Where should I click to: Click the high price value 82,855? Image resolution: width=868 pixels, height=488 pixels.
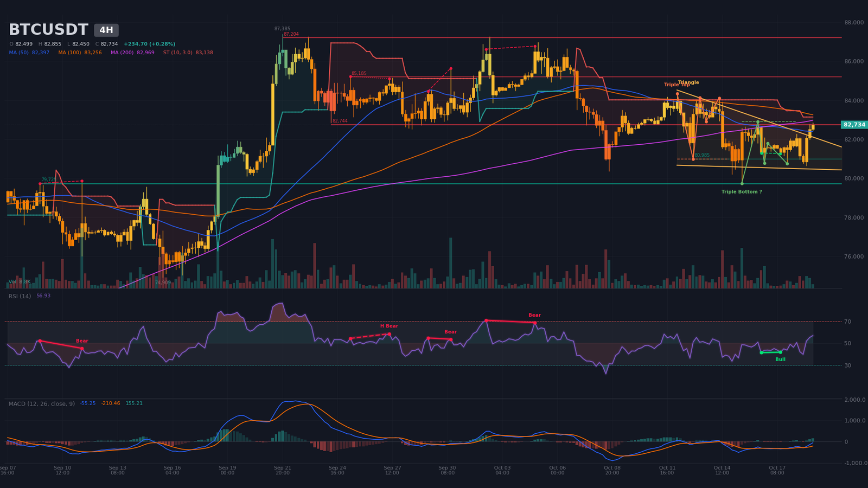pyautogui.click(x=53, y=44)
